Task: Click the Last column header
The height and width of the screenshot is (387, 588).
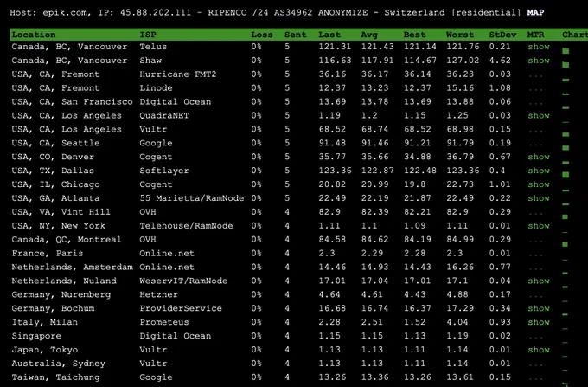Action: pos(329,35)
